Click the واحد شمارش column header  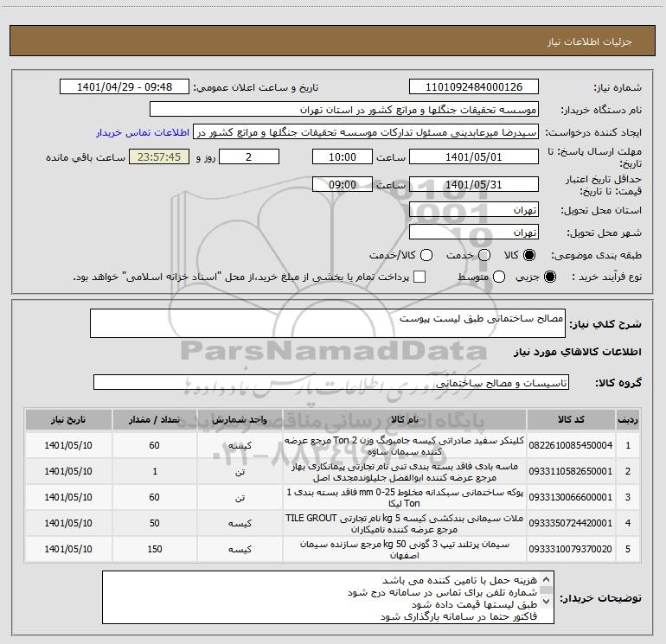click(240, 420)
